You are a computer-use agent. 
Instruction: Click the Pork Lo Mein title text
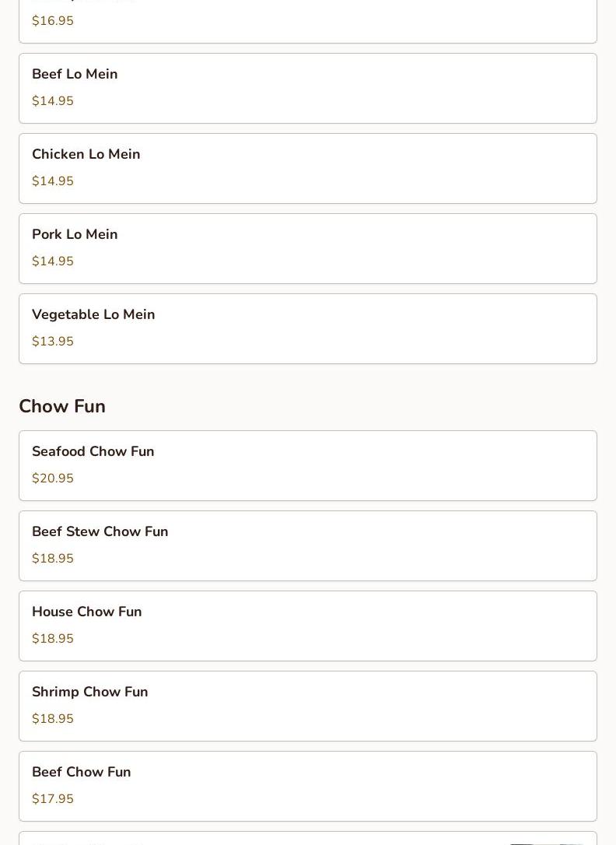pos(75,234)
